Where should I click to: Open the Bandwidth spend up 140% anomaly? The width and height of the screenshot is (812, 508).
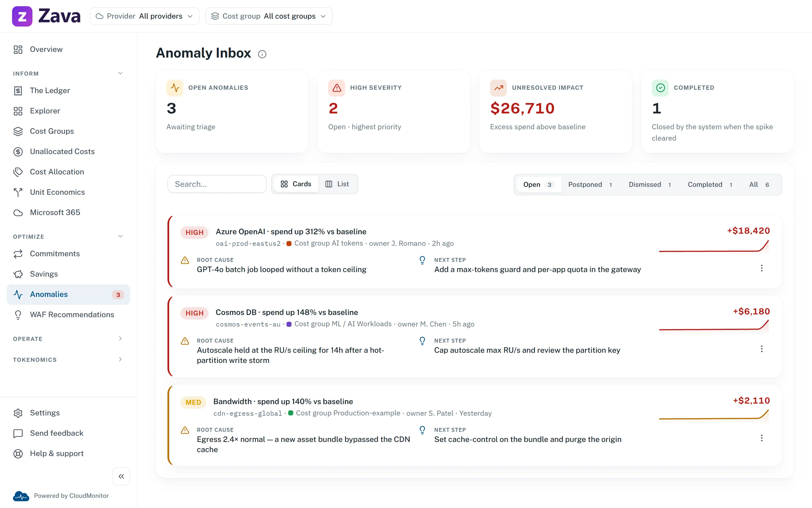pos(283,402)
